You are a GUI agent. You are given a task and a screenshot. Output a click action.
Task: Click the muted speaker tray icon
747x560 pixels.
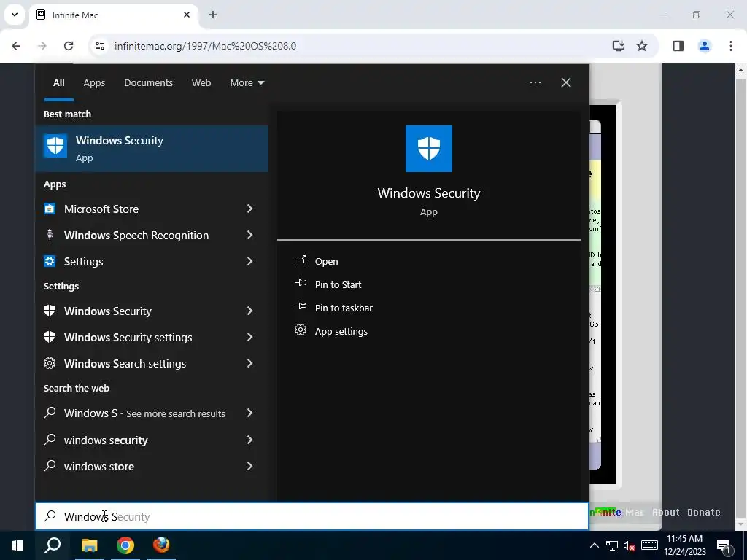[630, 545]
